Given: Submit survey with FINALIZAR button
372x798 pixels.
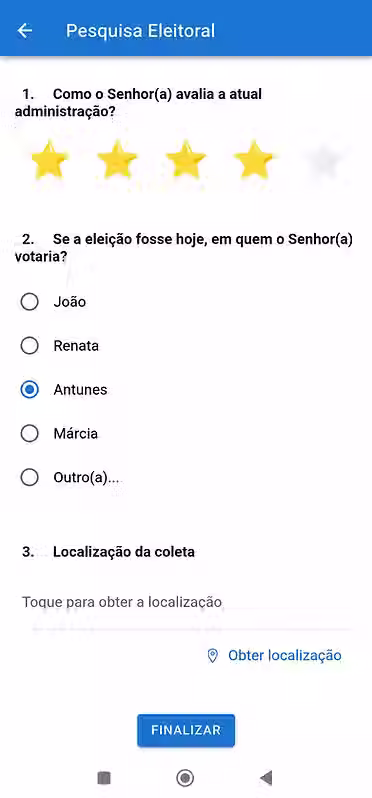Looking at the screenshot, I should pyautogui.click(x=186, y=730).
